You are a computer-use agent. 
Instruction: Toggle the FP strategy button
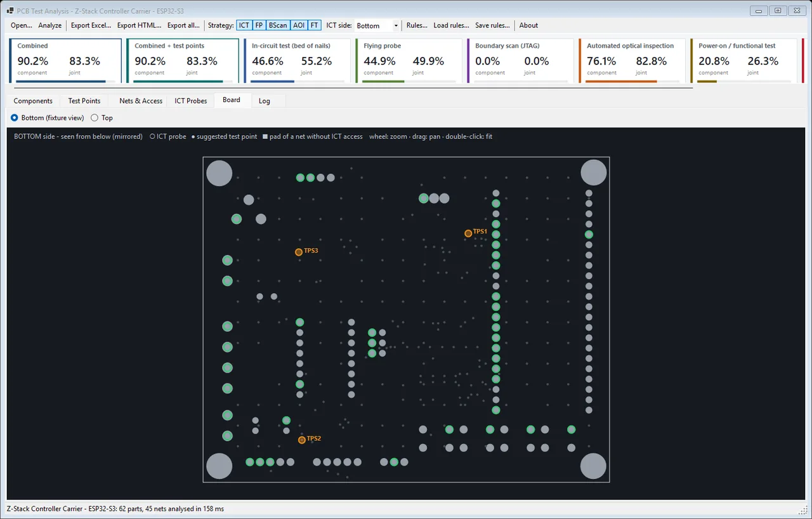[x=259, y=25]
